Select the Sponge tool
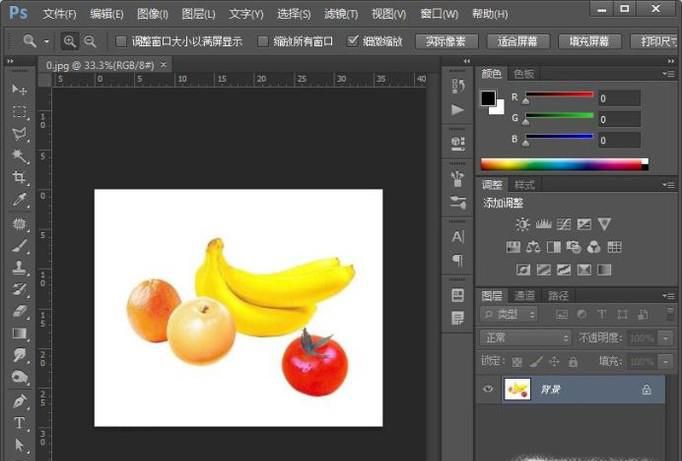The image size is (682, 461). coord(19,377)
